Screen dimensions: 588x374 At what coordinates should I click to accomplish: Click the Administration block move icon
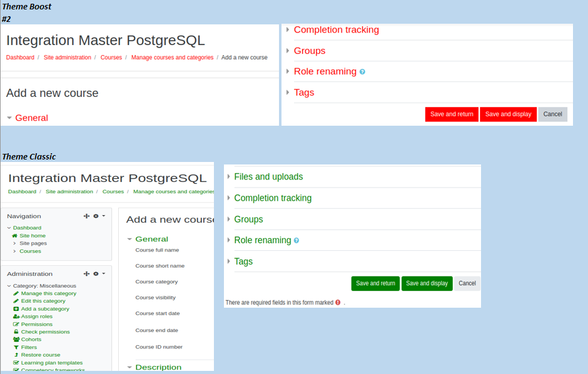(x=86, y=273)
